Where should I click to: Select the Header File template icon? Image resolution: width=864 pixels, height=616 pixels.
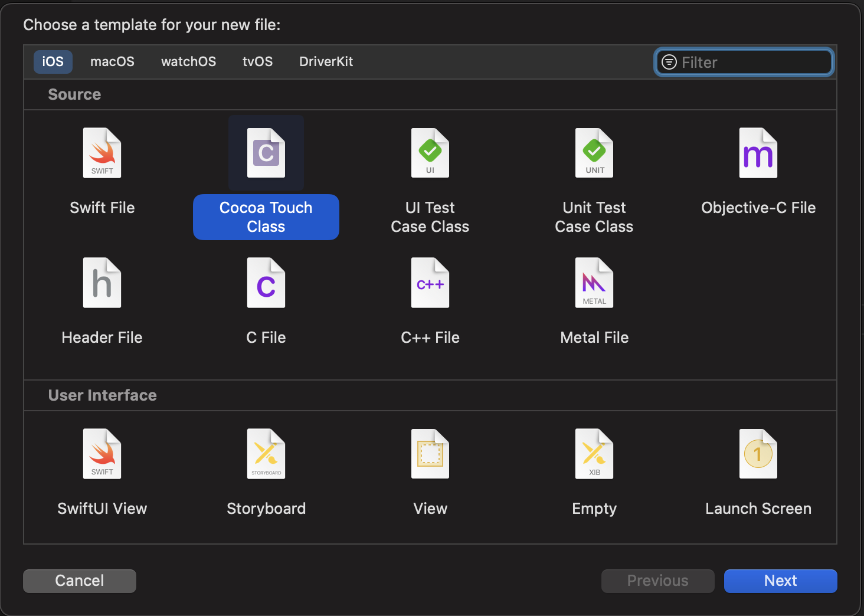pos(102,283)
